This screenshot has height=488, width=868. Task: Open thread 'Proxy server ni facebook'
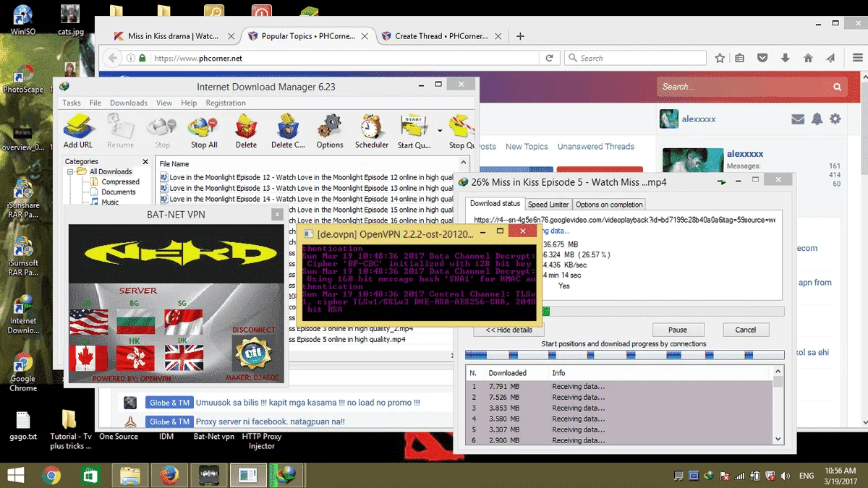tap(270, 421)
